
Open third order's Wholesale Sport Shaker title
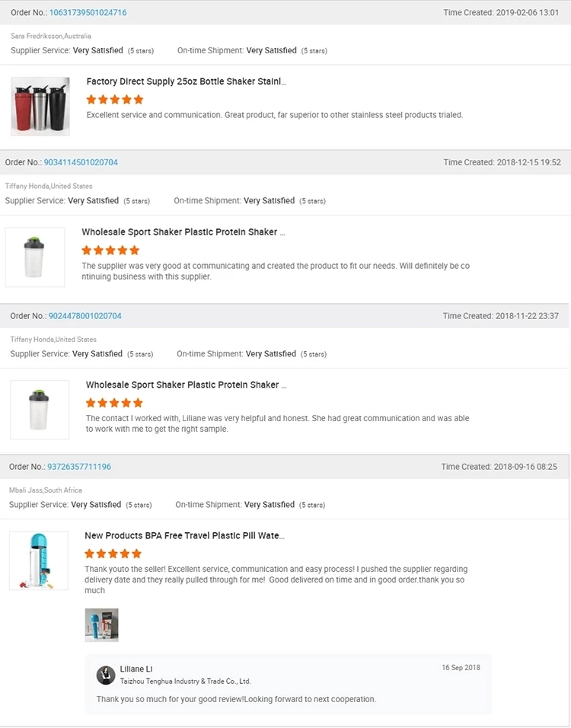(187, 385)
